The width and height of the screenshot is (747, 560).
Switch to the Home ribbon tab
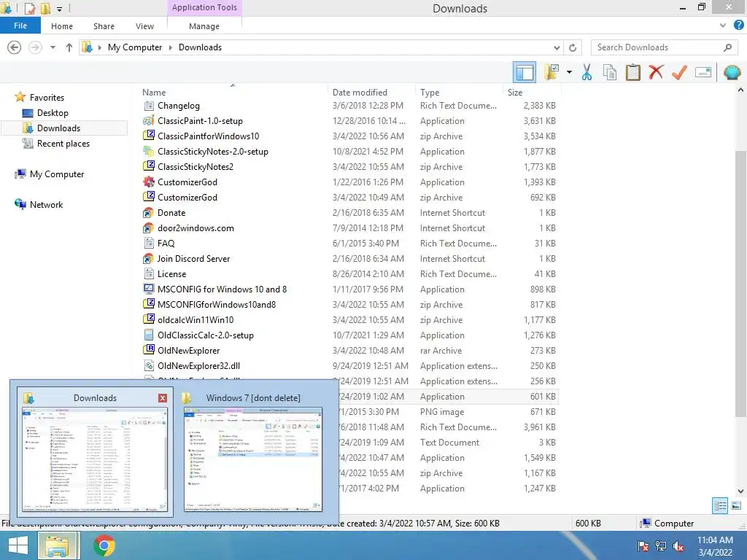coord(62,26)
